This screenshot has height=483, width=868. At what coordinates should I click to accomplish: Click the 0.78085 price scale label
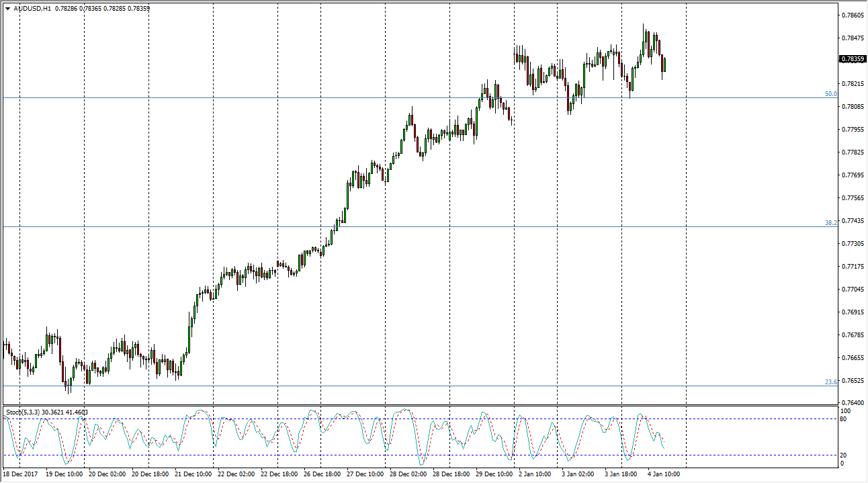853,106
